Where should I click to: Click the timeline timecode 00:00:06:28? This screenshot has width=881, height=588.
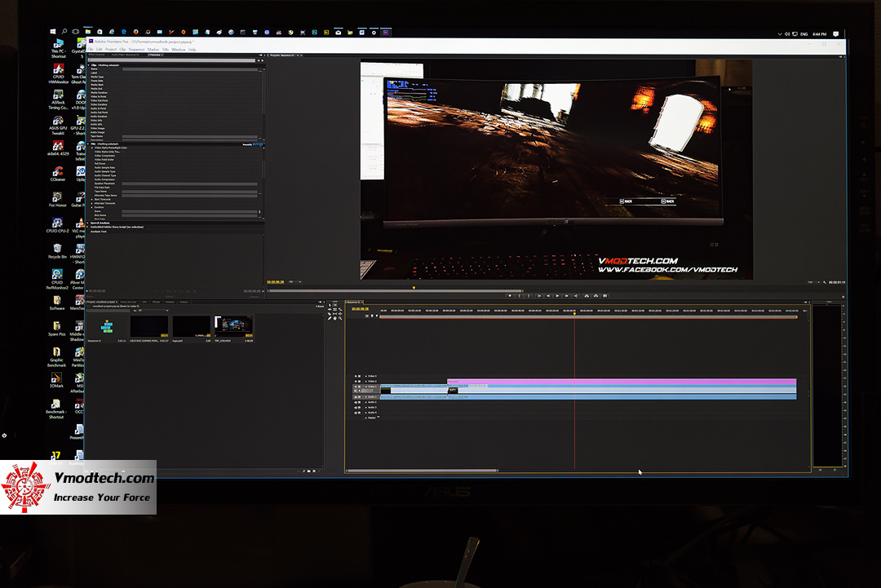point(361,309)
